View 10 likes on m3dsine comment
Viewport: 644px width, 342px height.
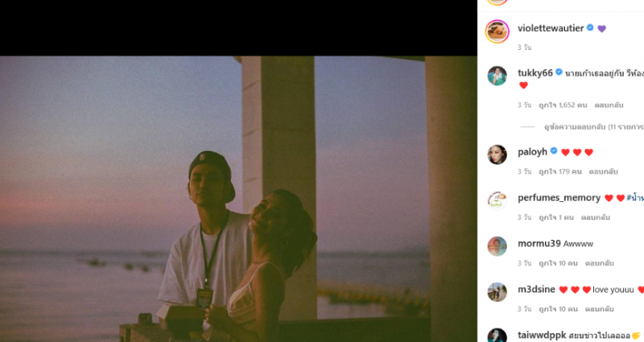[x=558, y=309]
